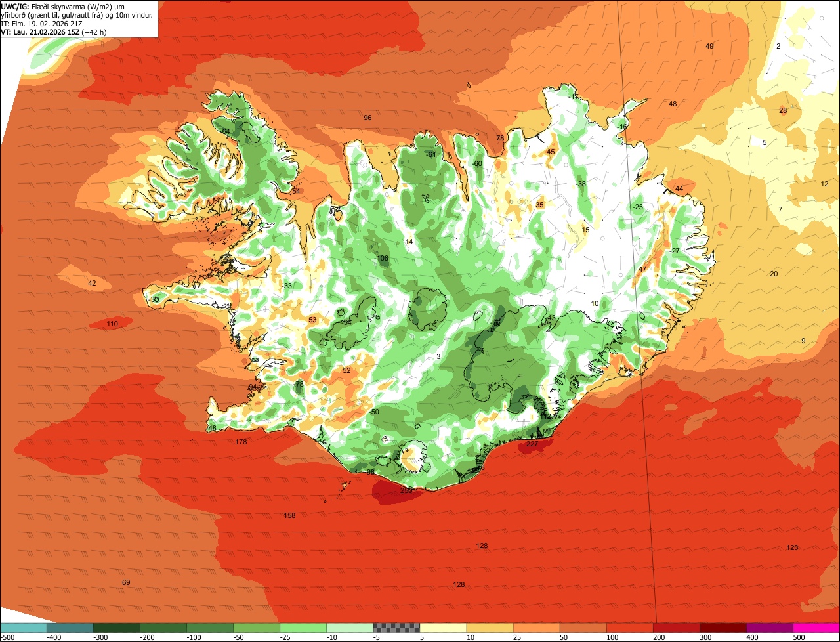Click the map value 48 northeast of Iceland
This screenshot has height=642, width=840.
click(673, 104)
